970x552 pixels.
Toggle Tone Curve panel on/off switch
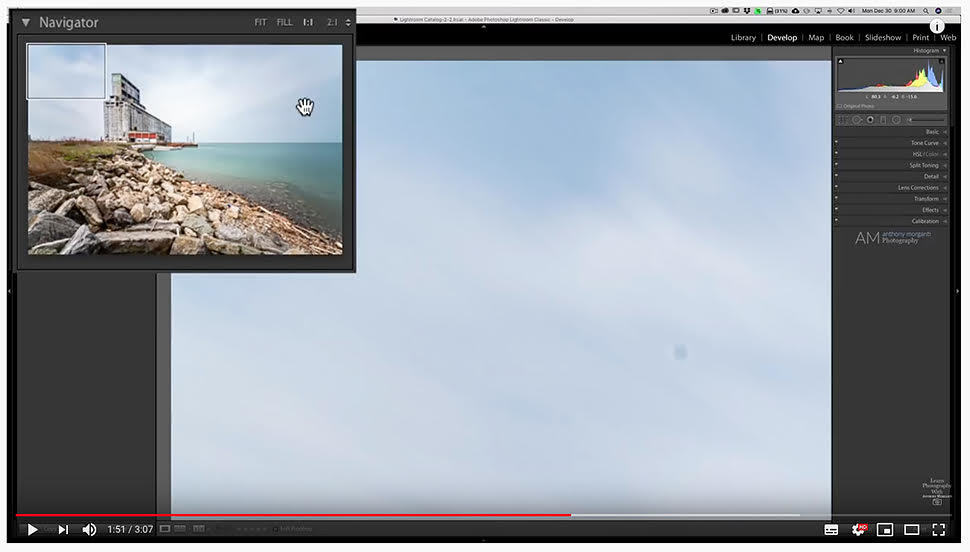(836, 142)
